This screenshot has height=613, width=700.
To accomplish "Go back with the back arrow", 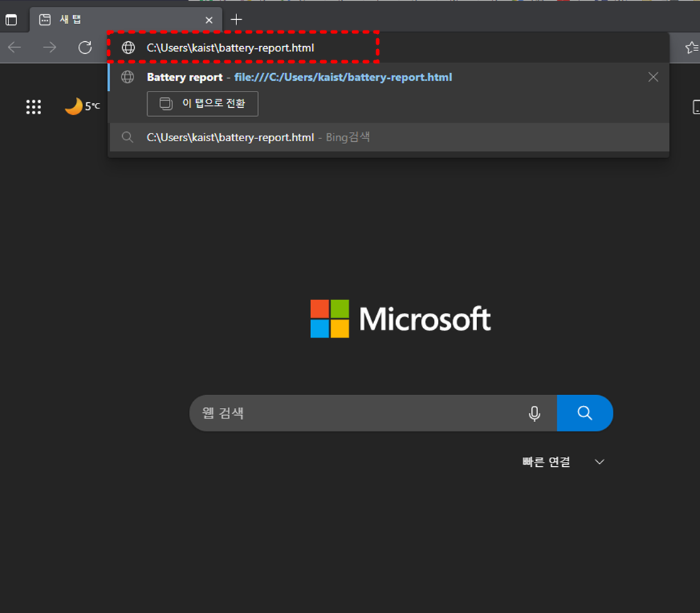I will (15, 48).
